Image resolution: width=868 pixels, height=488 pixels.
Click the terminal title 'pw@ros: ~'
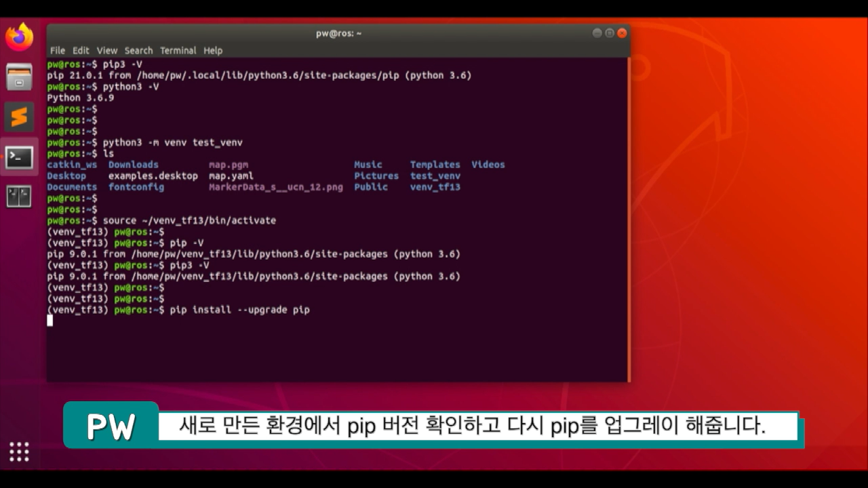pos(338,33)
